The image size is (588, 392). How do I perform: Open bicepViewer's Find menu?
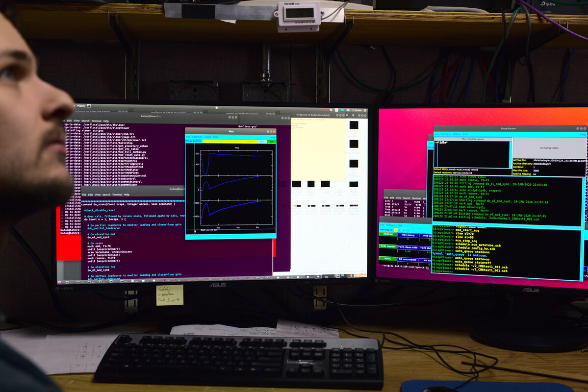[x=465, y=134]
